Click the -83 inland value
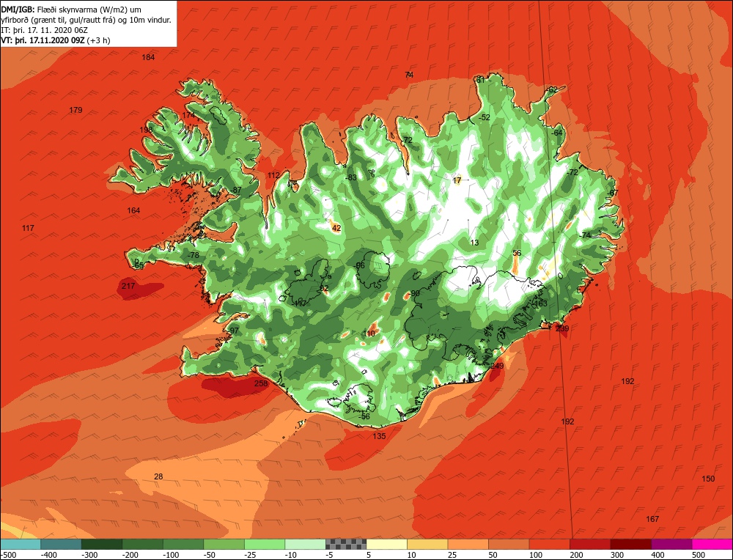Screen dimensions: 733x560 350,177
